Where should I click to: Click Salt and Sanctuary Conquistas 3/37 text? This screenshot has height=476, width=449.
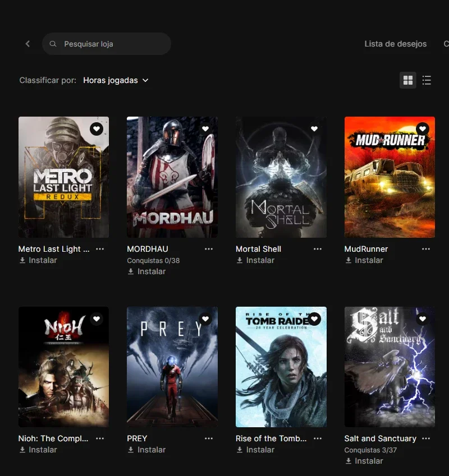click(x=370, y=450)
